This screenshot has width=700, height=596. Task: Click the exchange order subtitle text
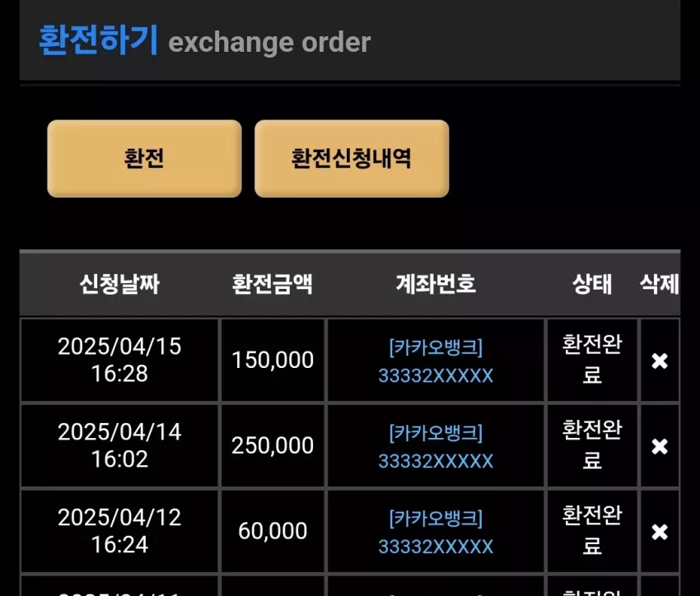[x=269, y=43]
